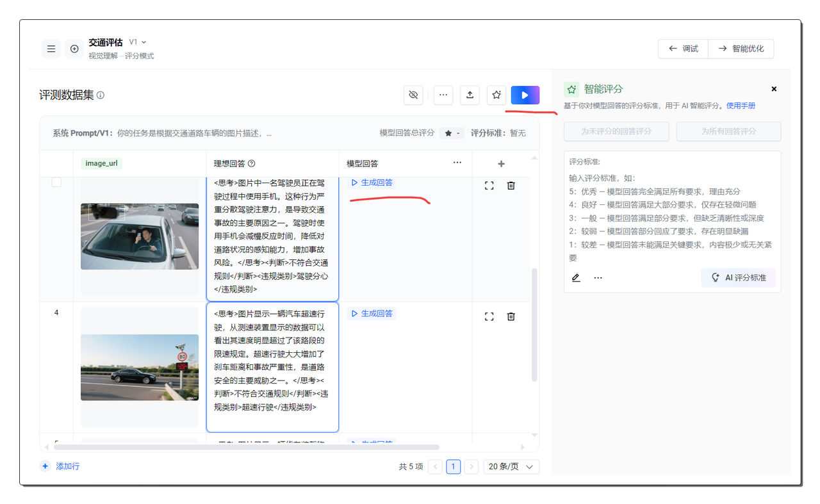The height and width of the screenshot is (504, 820).
Task: Click the blue run-all play button
Action: tap(525, 95)
